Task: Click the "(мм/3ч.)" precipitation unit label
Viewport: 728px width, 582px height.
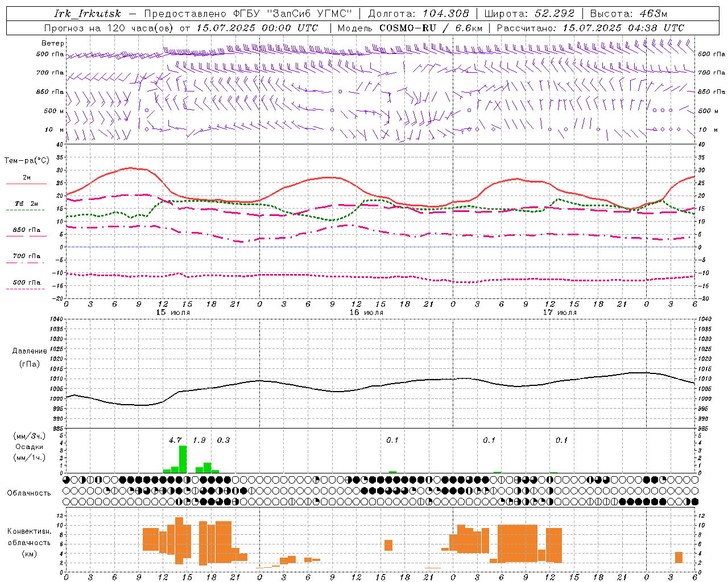Action: coord(30,436)
